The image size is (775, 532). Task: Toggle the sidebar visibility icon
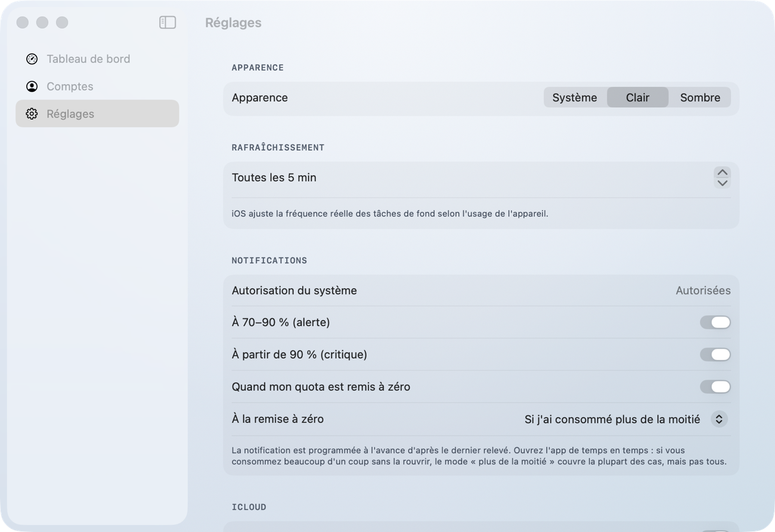pyautogui.click(x=168, y=23)
